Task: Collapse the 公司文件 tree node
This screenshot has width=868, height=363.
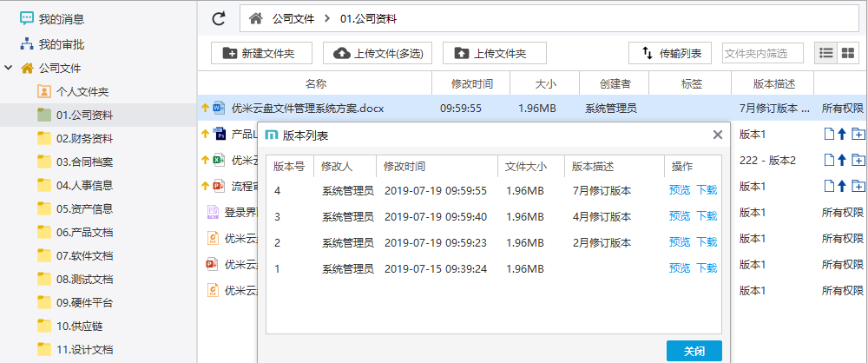Action: tap(9, 68)
